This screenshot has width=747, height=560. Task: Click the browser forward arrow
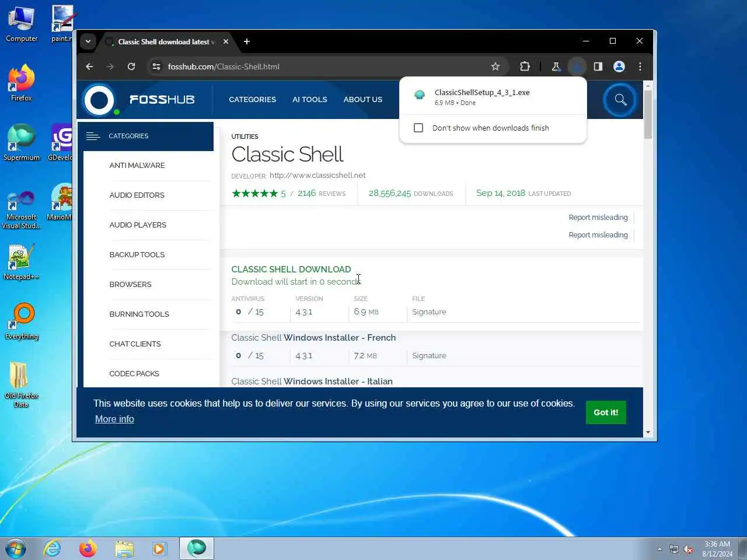click(x=110, y=66)
